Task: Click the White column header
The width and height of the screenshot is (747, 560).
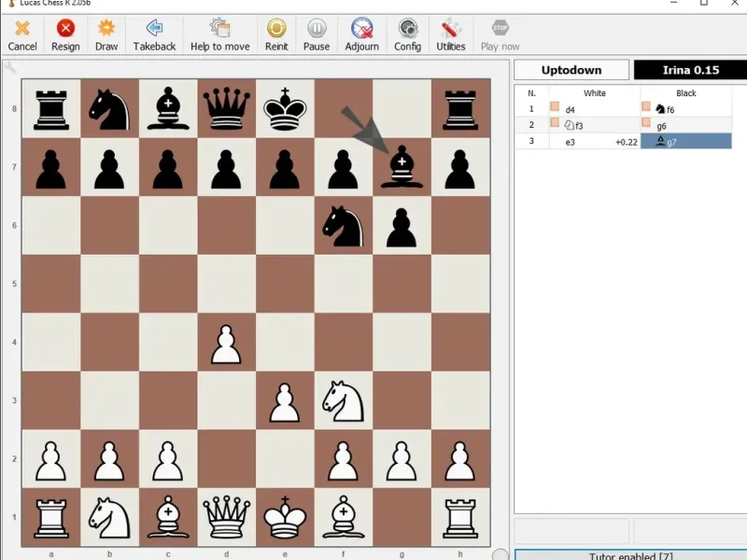Action: click(595, 93)
